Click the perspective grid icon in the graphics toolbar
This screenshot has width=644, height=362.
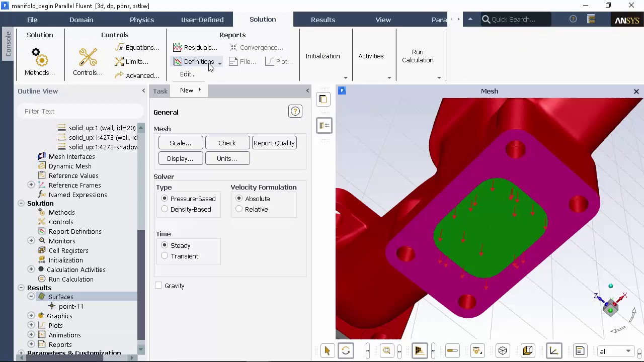[x=419, y=351]
